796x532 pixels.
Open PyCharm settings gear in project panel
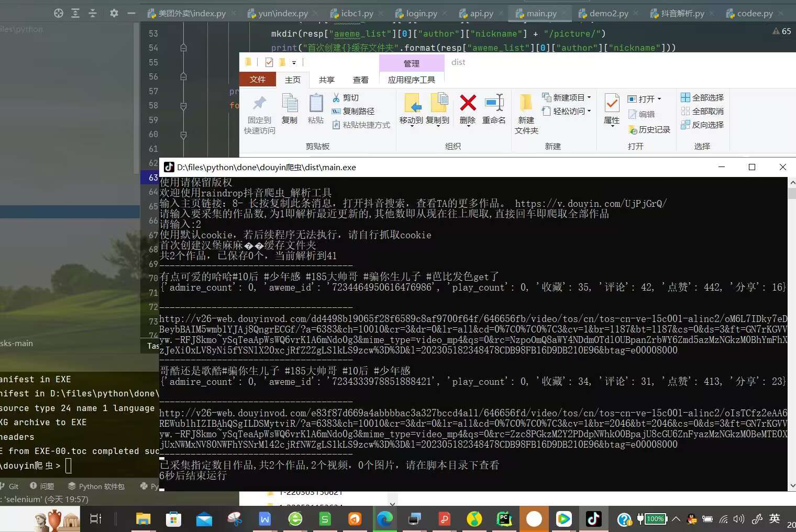click(x=114, y=13)
